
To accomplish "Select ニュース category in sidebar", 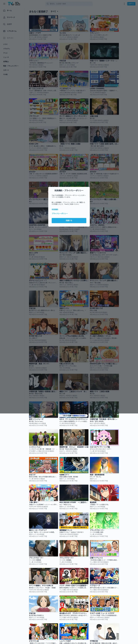I will coord(6,57).
